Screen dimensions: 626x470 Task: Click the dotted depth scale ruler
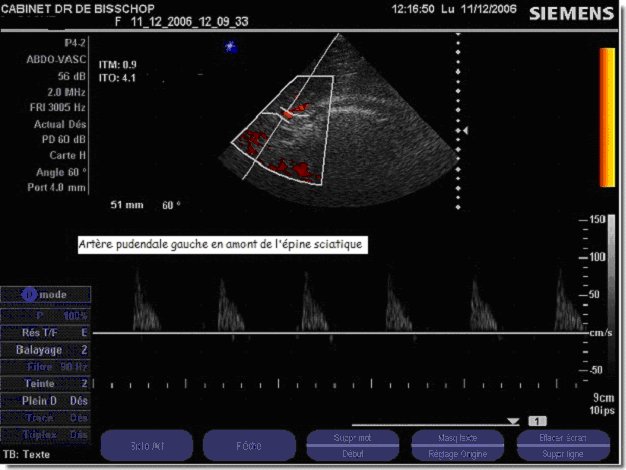[x=458, y=121]
